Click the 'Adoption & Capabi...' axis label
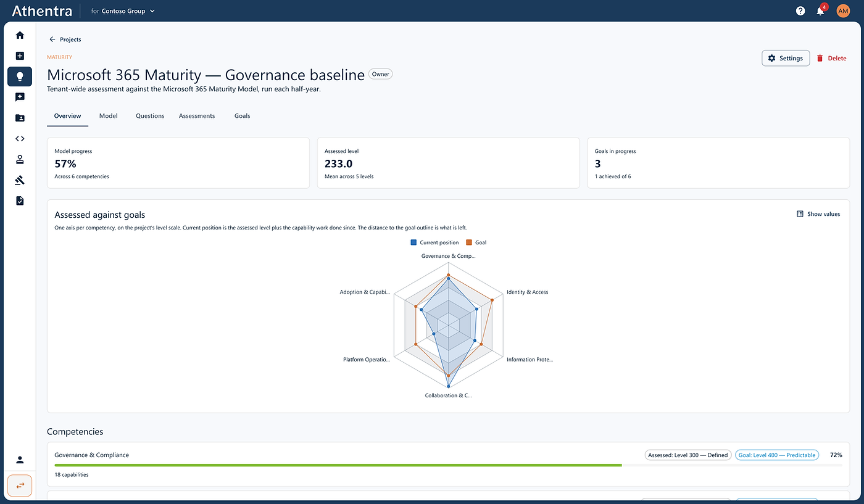 (x=365, y=292)
